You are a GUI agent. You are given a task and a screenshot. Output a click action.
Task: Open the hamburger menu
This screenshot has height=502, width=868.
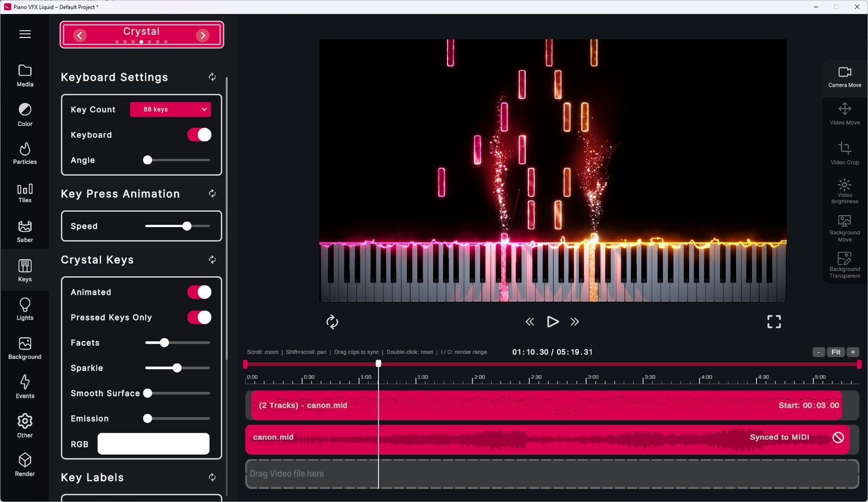25,34
